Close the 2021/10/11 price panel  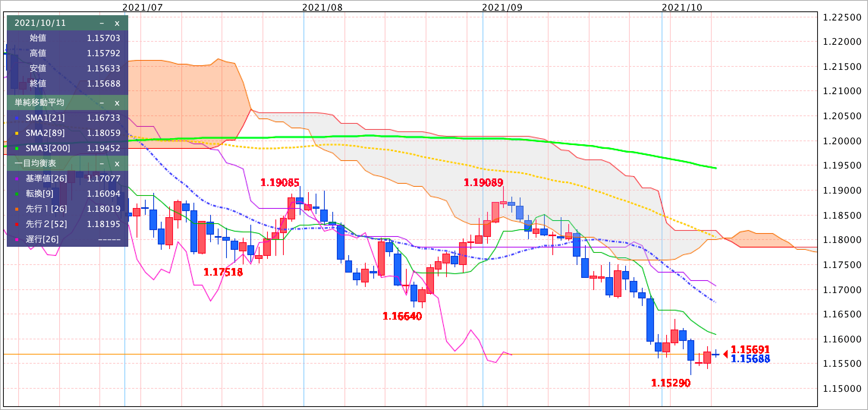[117, 23]
